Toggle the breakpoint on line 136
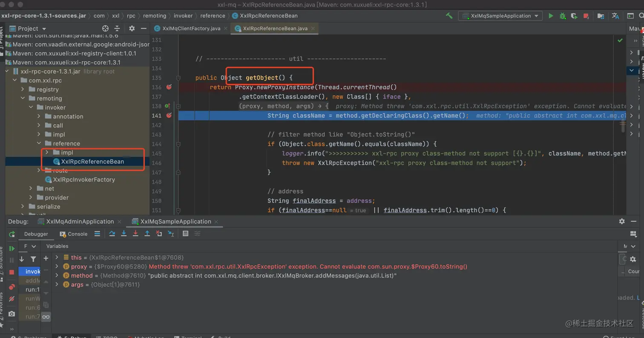The height and width of the screenshot is (338, 644). (x=169, y=87)
